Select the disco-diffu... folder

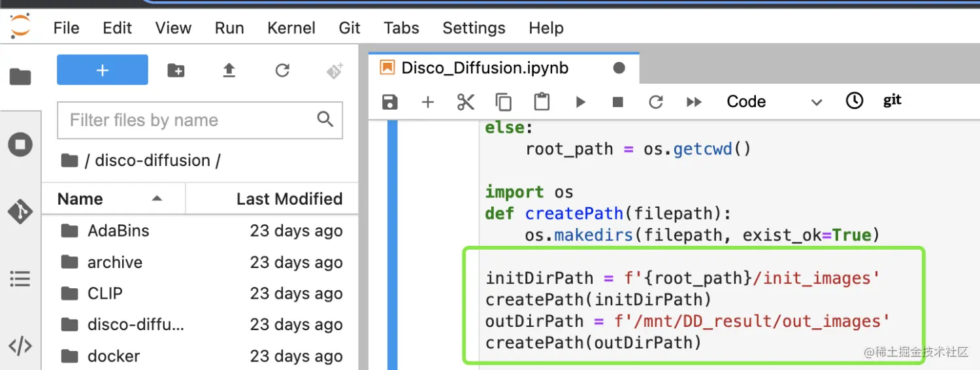200,325
